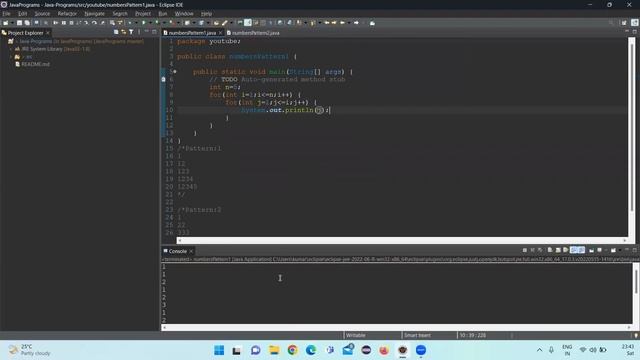Minimize the Project Explorer view
This screenshot has height=360, width=640.
tap(147, 32)
